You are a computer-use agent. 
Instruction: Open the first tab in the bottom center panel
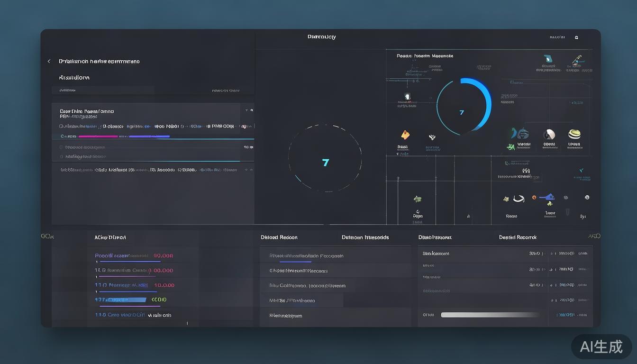(x=279, y=237)
